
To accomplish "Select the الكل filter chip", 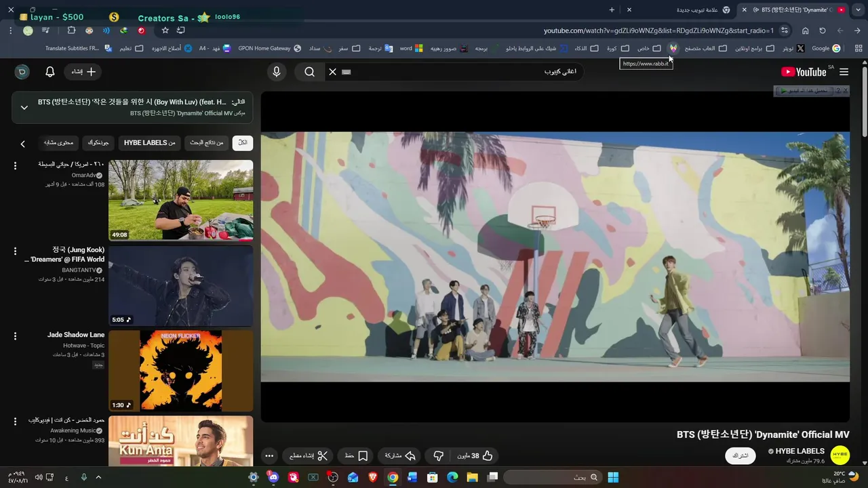I will coord(242,143).
